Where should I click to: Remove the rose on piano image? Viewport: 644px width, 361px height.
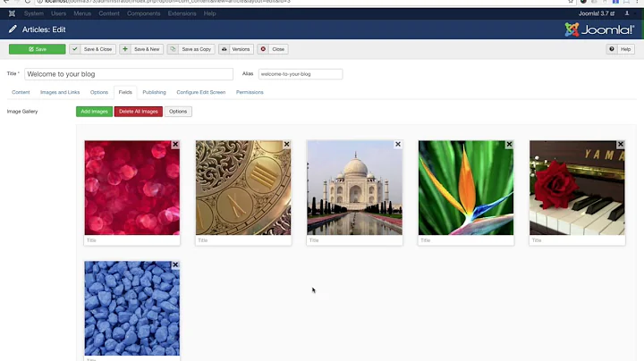point(621,145)
